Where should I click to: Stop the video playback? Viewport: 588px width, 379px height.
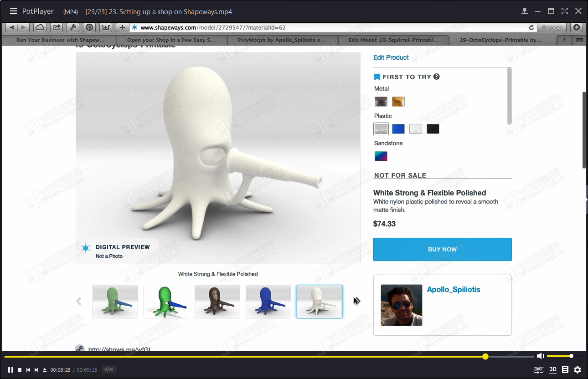pos(20,370)
